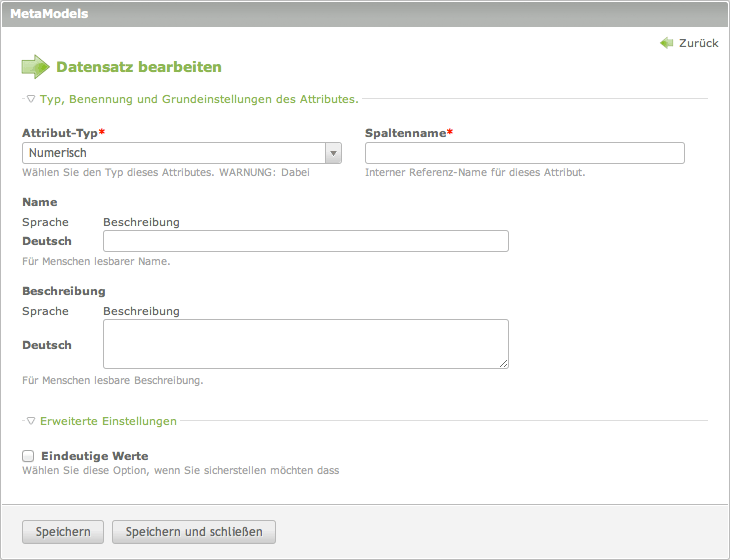Click the Datensatz bearbeiten heading
The image size is (730, 560).
pos(138,67)
